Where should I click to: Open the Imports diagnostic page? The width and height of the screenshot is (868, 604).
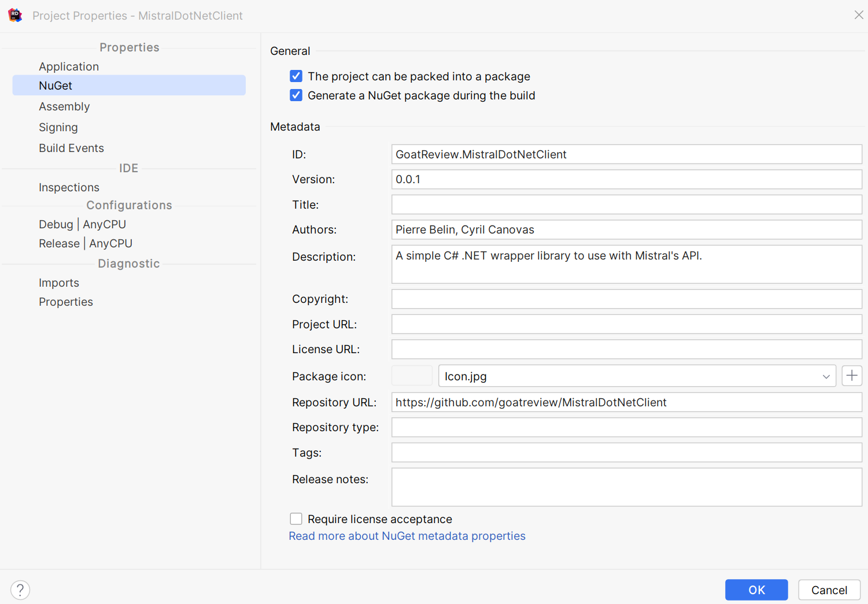point(59,282)
